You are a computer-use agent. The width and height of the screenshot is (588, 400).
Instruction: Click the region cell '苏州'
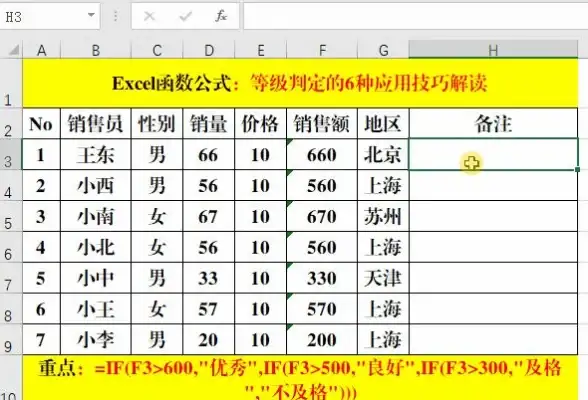383,216
